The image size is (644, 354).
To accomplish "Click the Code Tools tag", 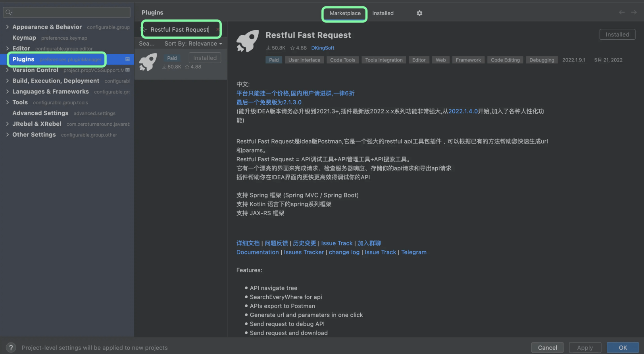I will 342,60.
